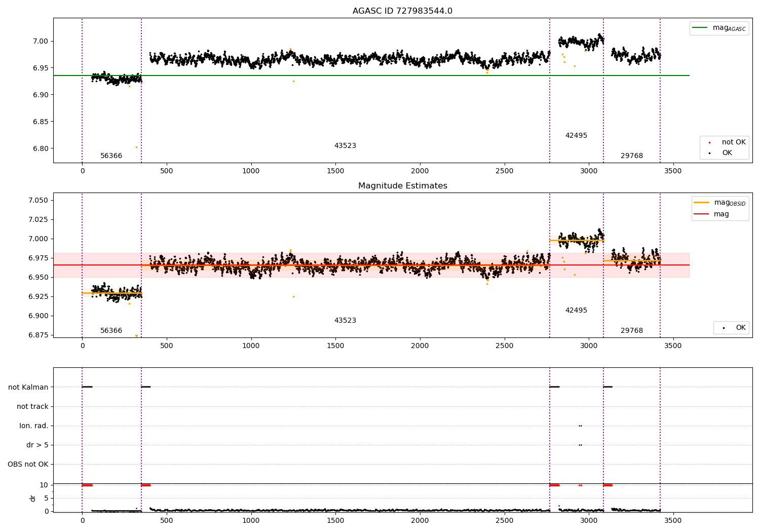Click obsid label 29768 in top plot
Screen dimensions: 760x532
tap(632, 156)
